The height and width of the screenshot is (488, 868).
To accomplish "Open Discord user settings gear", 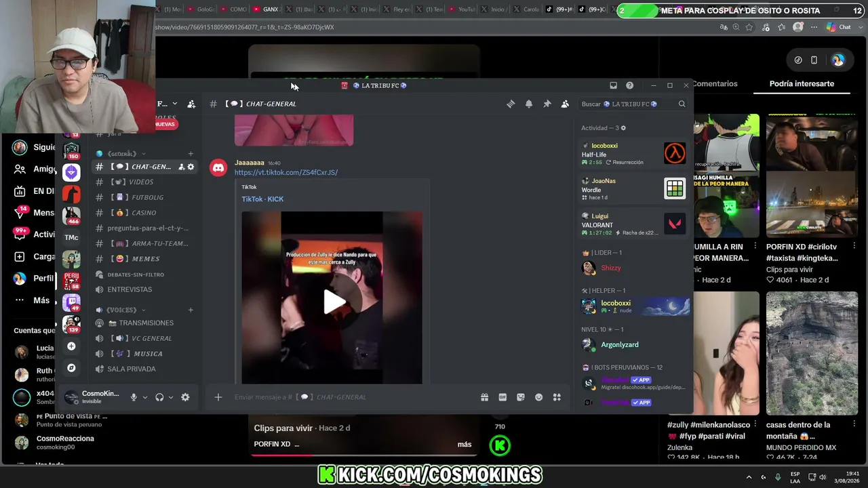I will pyautogui.click(x=185, y=397).
